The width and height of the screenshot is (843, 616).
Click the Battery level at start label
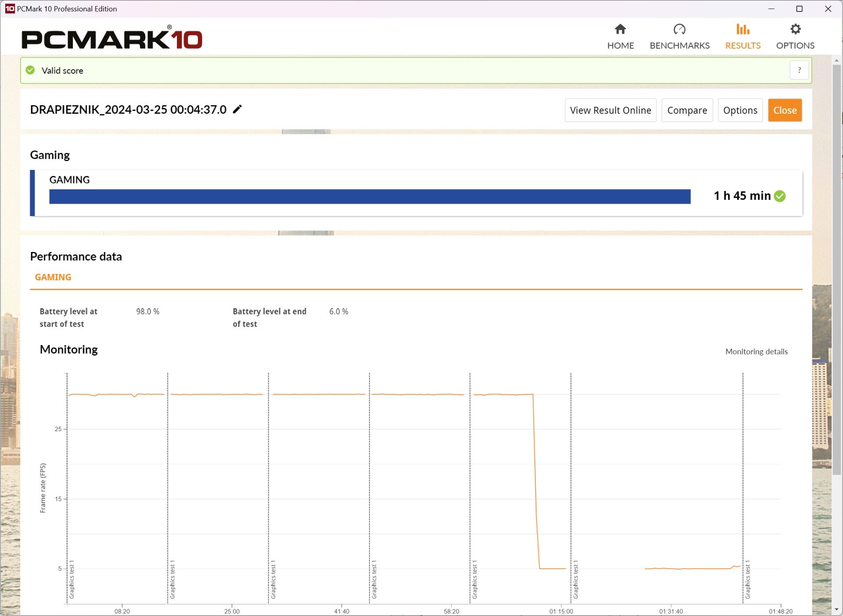click(x=68, y=317)
